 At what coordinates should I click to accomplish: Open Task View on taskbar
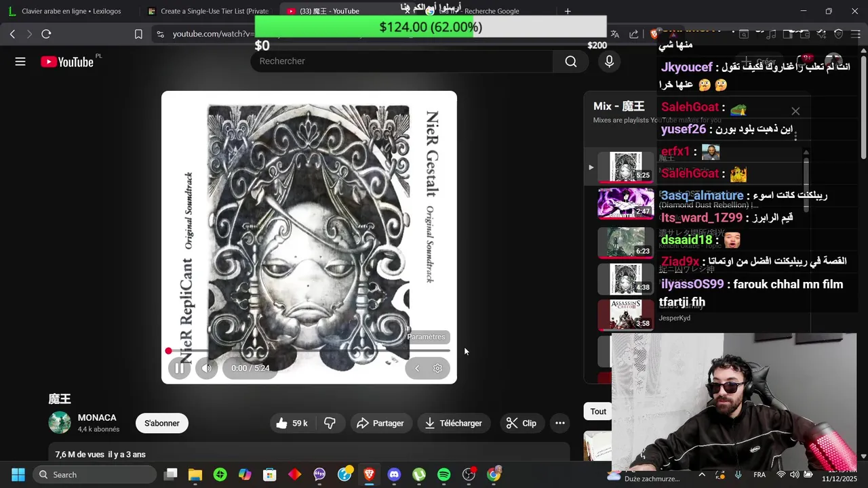171,474
